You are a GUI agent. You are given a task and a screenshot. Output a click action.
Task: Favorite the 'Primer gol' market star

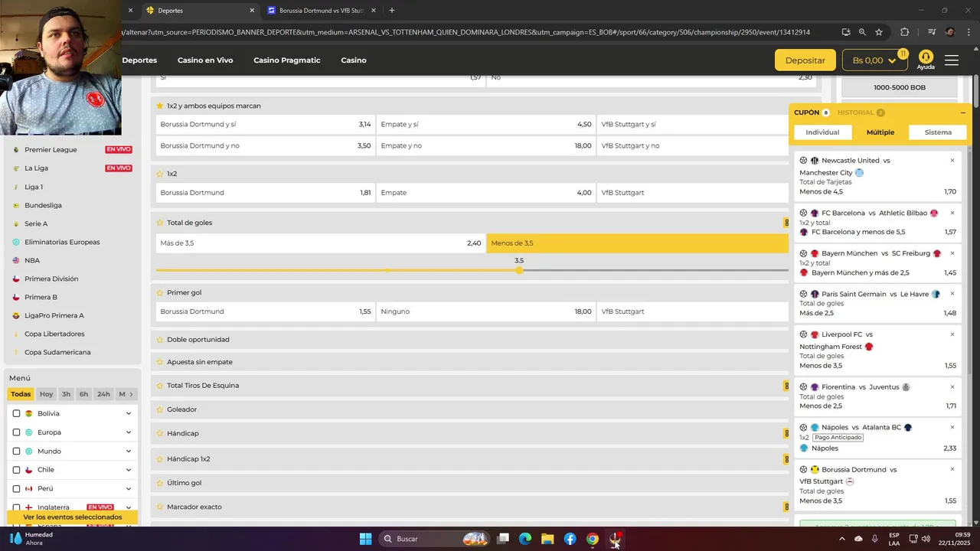coord(160,292)
